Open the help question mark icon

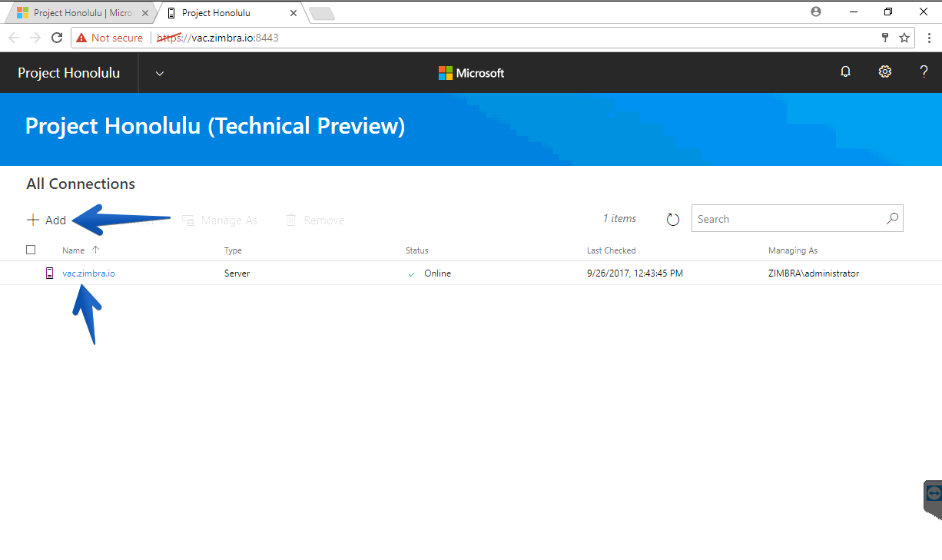tap(924, 72)
